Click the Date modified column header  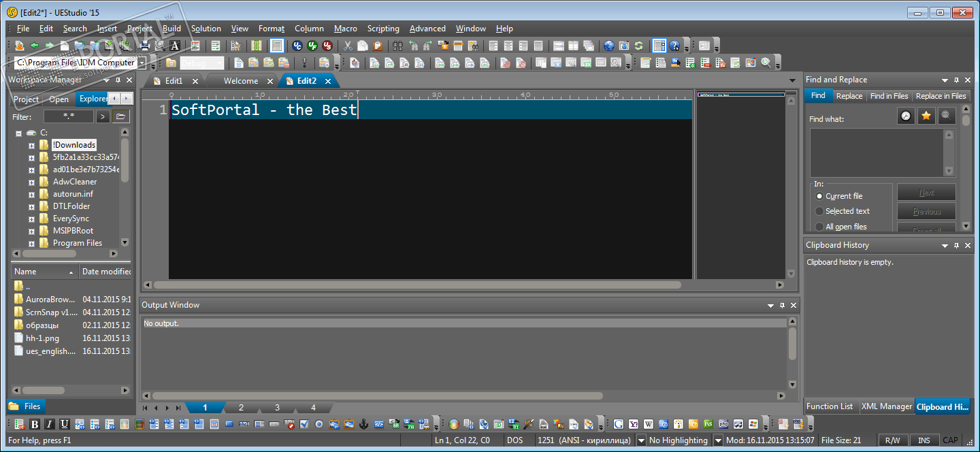105,272
